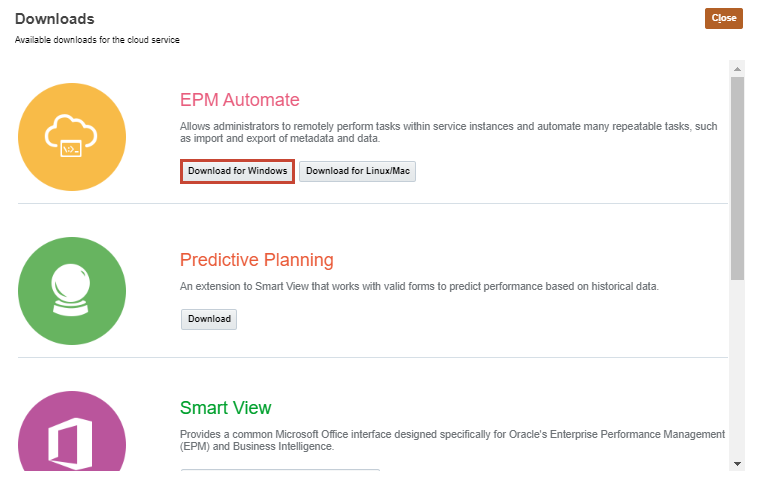Click the Smart View Office icon
763x477 pixels.
pos(72,435)
